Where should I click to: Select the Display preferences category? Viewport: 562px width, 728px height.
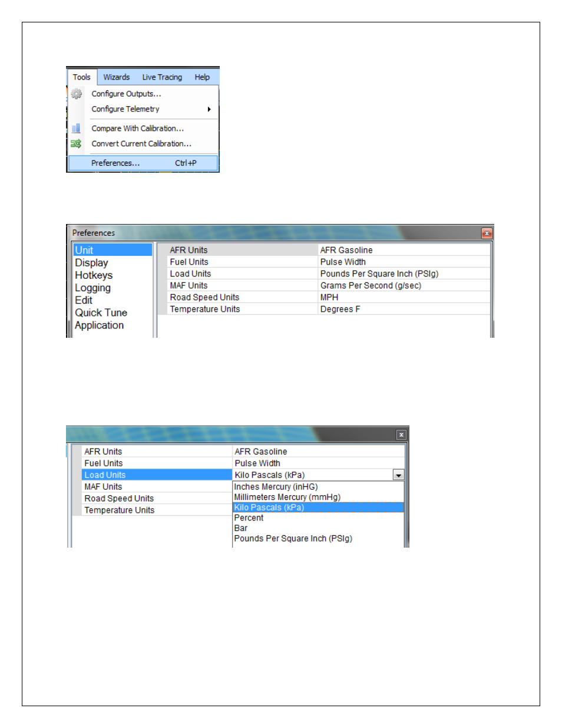click(x=91, y=263)
